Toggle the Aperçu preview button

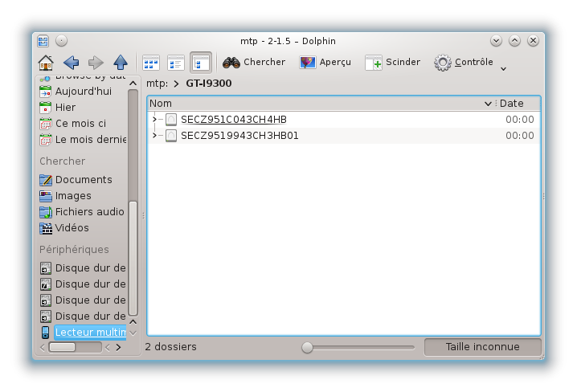[325, 62]
